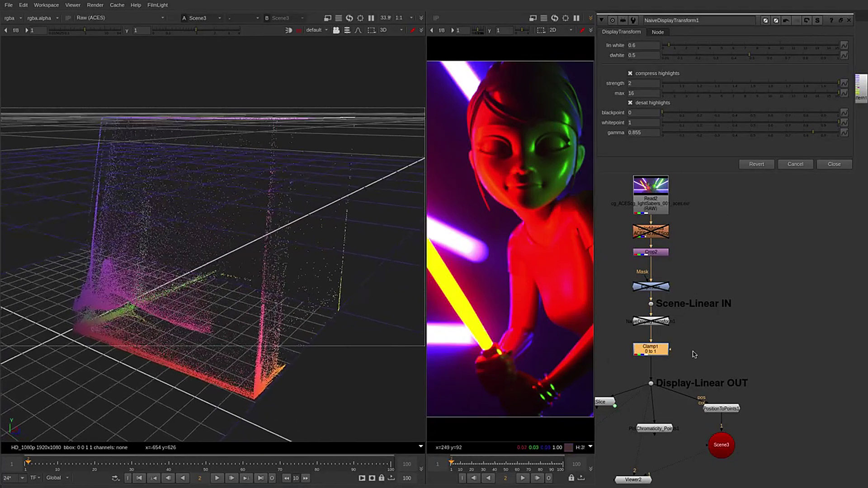Pause the left viewer updates

click(x=371, y=18)
